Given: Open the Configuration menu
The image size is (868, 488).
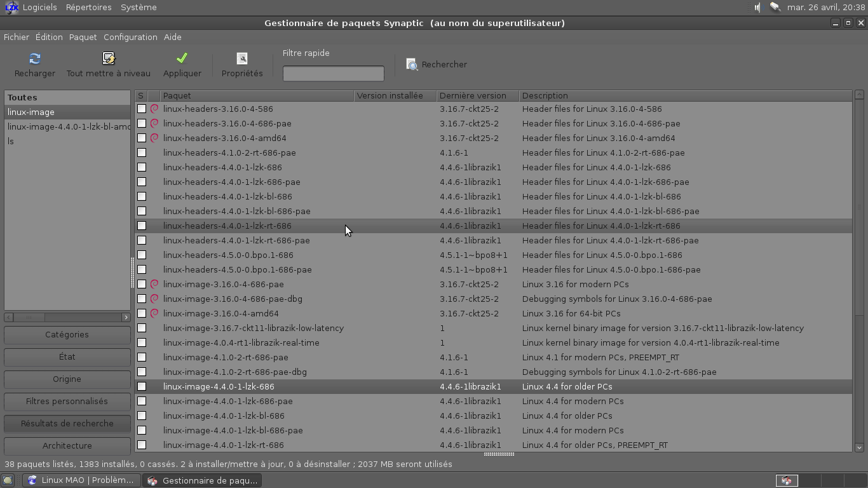Looking at the screenshot, I should [x=130, y=37].
